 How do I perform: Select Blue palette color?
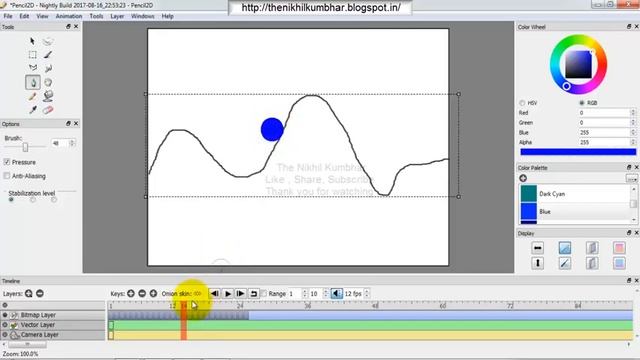click(575, 211)
